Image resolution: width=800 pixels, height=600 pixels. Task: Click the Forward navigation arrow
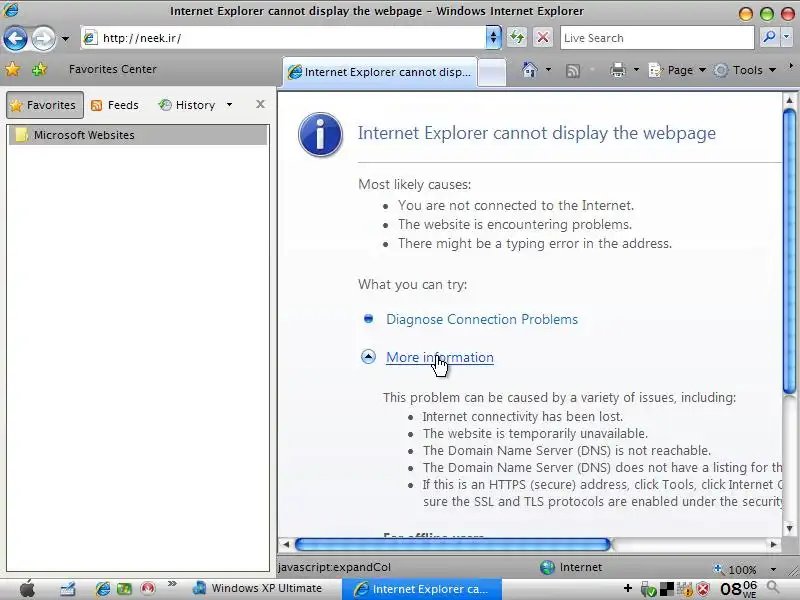tap(43, 38)
